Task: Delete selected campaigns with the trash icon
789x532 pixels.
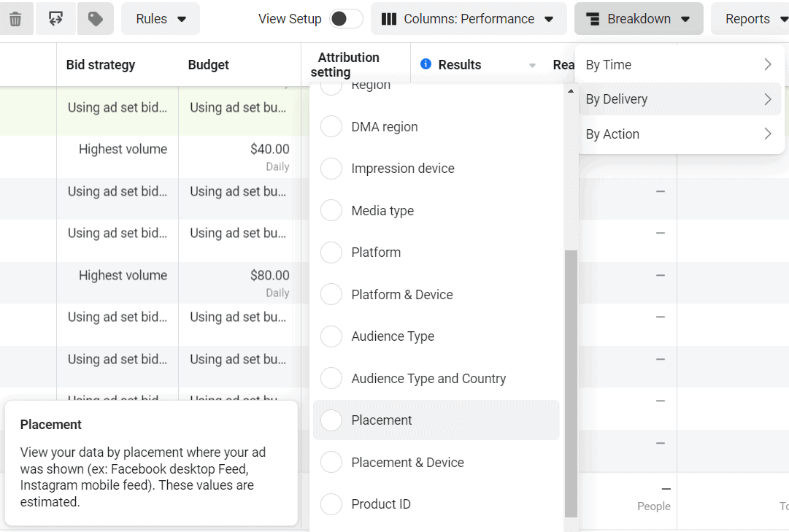Action: [x=15, y=18]
